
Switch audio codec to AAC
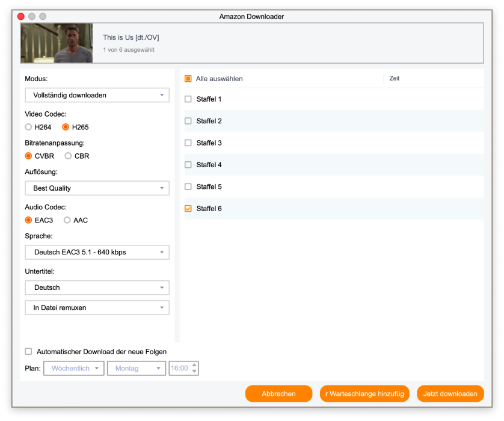[67, 220]
